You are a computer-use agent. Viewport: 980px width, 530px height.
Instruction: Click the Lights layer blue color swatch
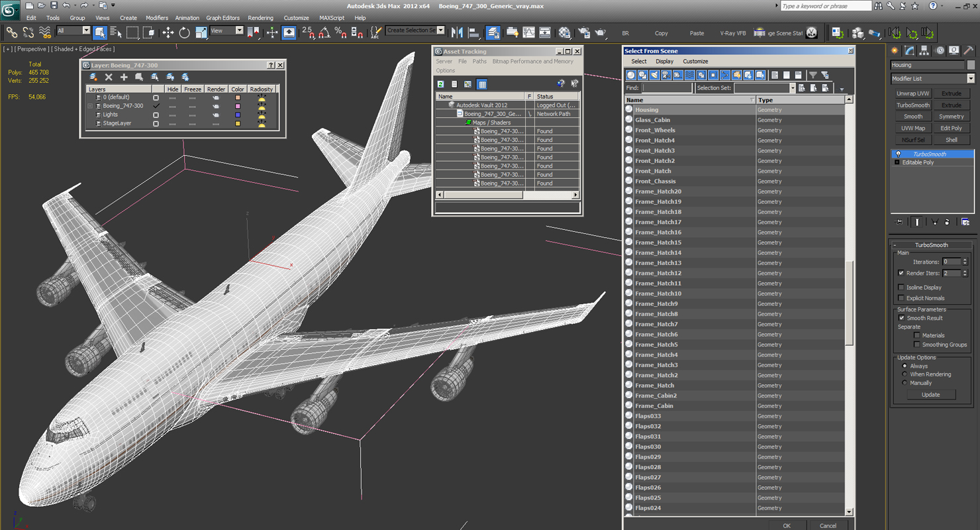click(238, 115)
